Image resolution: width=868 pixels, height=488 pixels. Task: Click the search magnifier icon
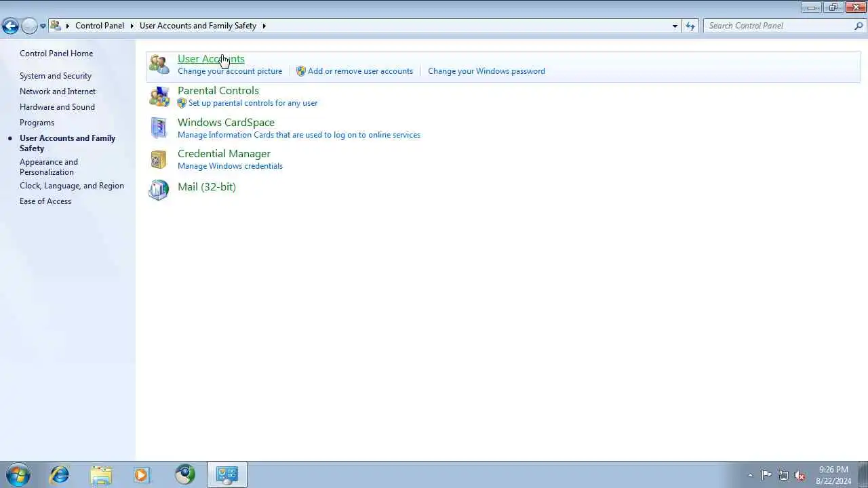(859, 26)
